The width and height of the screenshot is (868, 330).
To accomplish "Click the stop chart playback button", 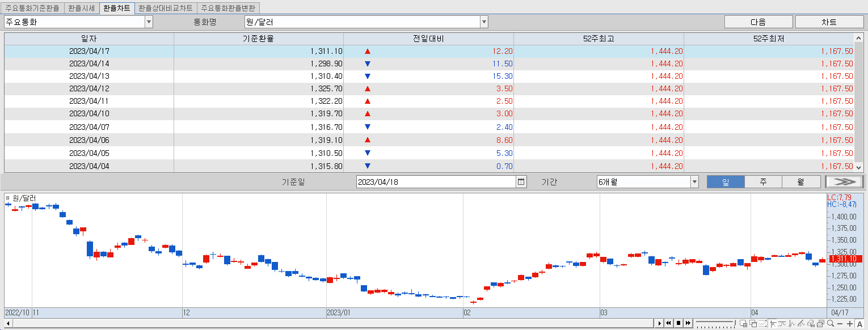I will pos(678,323).
